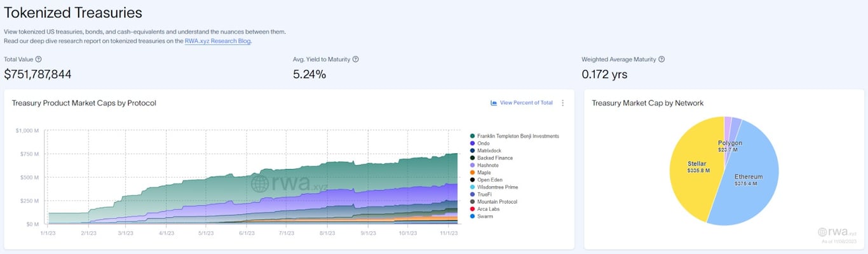Toggle the Backed Finance legend entry
The height and width of the screenshot is (254, 868).
[x=491, y=158]
